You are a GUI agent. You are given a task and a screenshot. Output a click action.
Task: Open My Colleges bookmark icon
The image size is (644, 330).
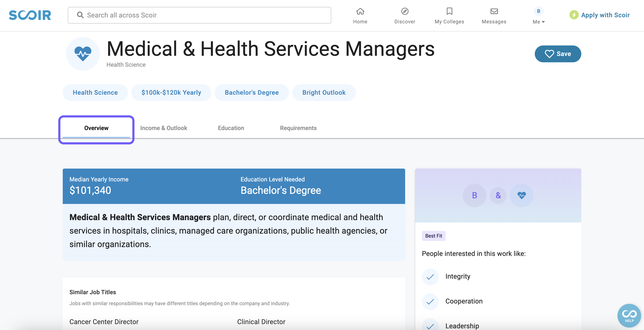449,12
